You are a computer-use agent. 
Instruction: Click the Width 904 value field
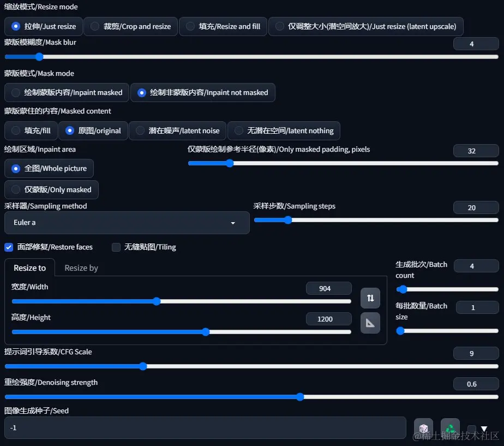coord(329,289)
